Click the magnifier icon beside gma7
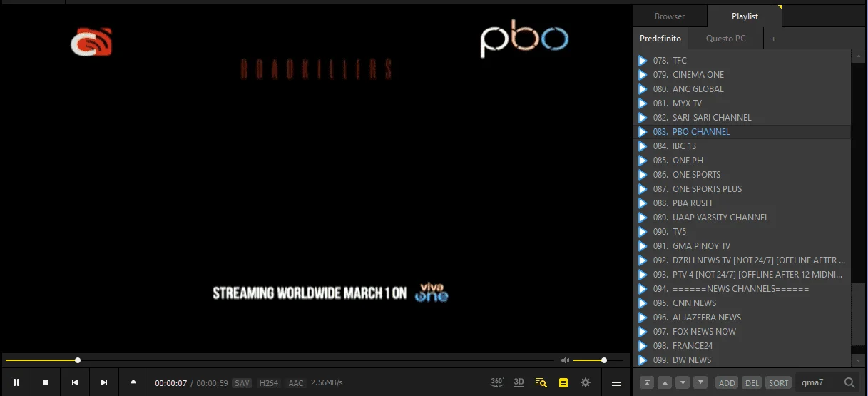Screen dimensions: 868x396 pos(849,382)
